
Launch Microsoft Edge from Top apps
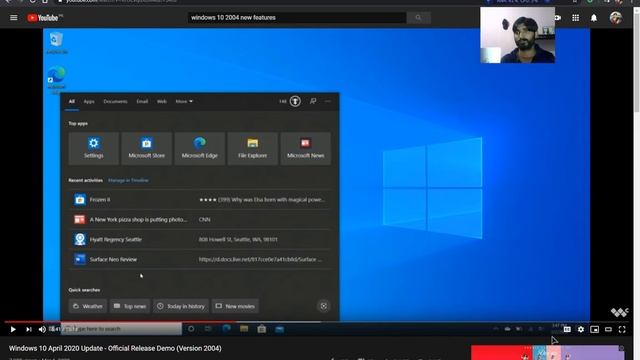[200, 149]
